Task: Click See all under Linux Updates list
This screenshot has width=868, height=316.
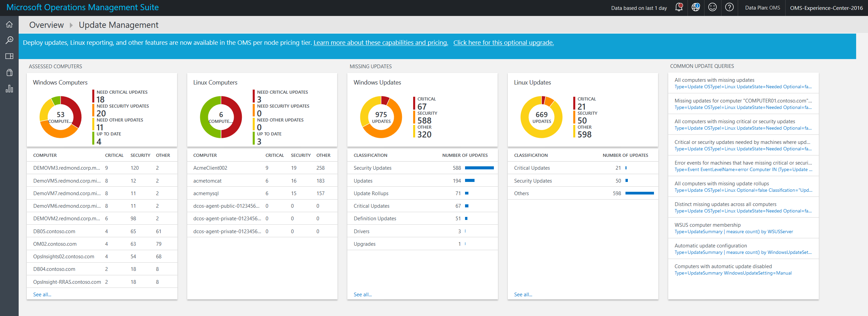Action: click(523, 294)
